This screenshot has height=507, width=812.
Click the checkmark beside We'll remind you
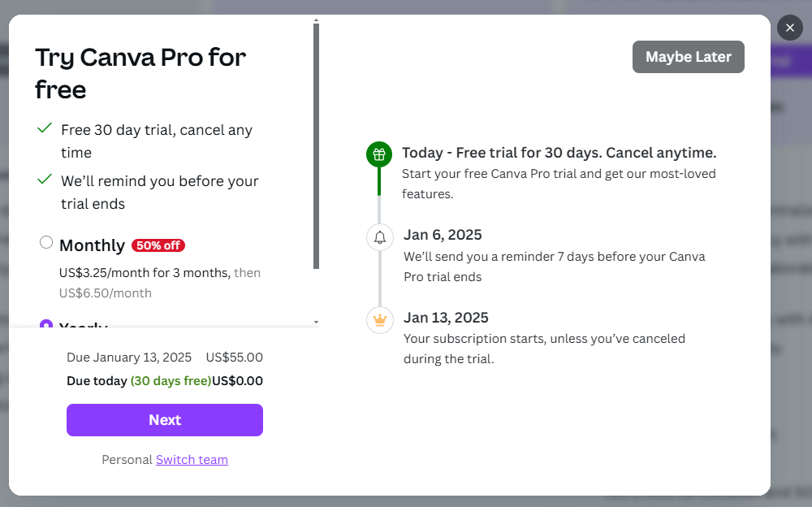(x=45, y=180)
